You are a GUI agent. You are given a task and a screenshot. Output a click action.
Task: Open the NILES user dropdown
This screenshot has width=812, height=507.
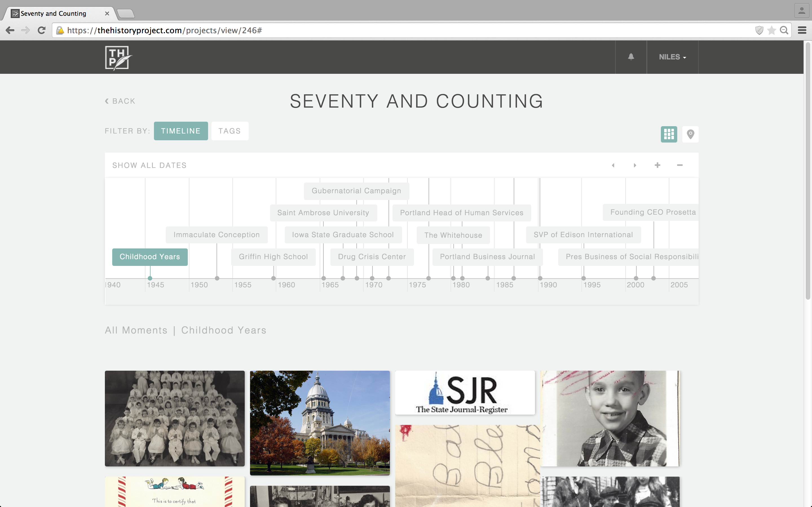(x=672, y=57)
